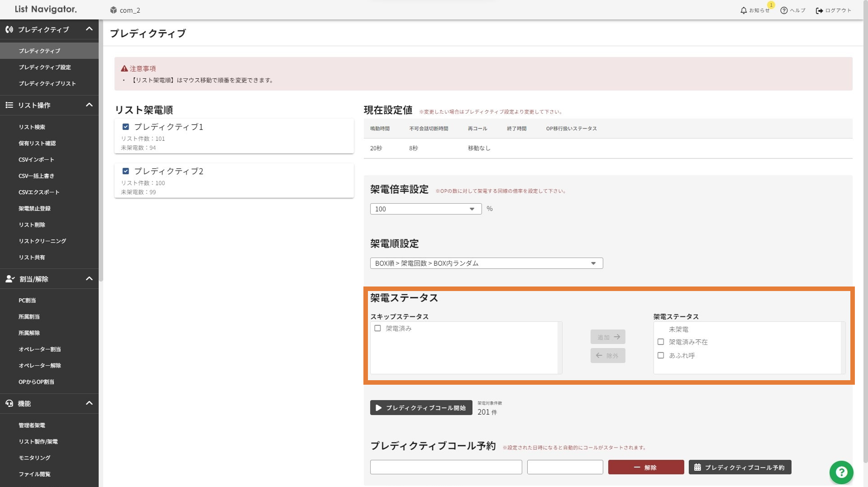Check the 架電済み skip status checkbox

pyautogui.click(x=377, y=328)
